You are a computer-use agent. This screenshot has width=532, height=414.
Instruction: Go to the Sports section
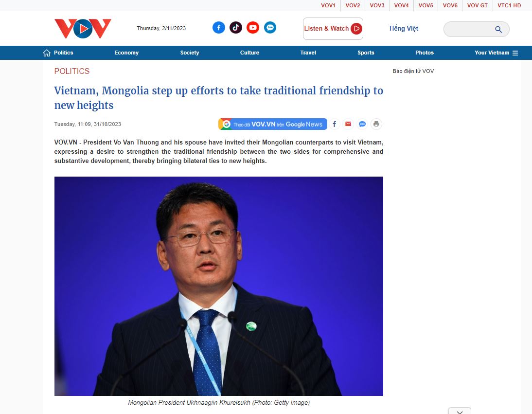click(x=365, y=53)
